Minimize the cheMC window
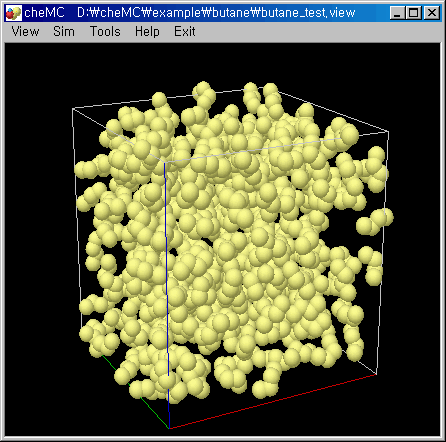The height and width of the screenshot is (442, 446). 397,13
